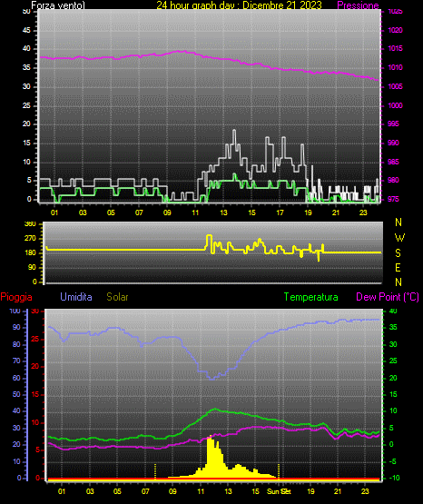This screenshot has height=504, width=423.
Task: Click the 1015 pressure scale value
Action: pos(395,48)
